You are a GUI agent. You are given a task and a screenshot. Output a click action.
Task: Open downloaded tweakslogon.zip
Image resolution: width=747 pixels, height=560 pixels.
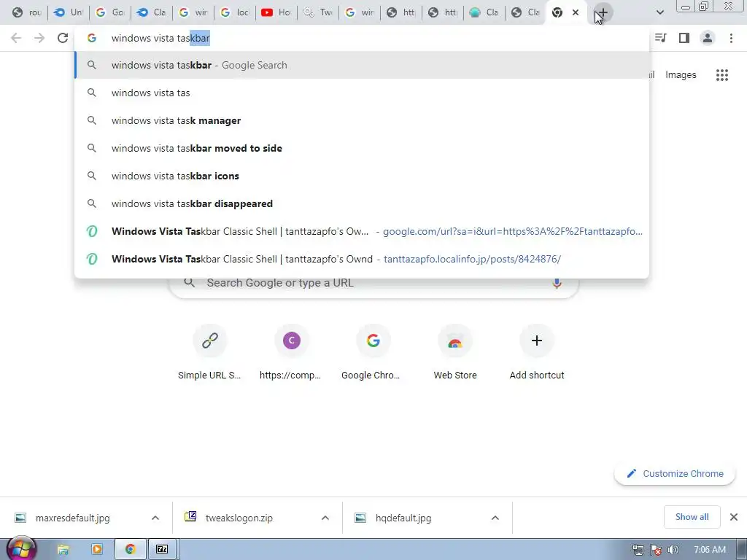tap(239, 518)
